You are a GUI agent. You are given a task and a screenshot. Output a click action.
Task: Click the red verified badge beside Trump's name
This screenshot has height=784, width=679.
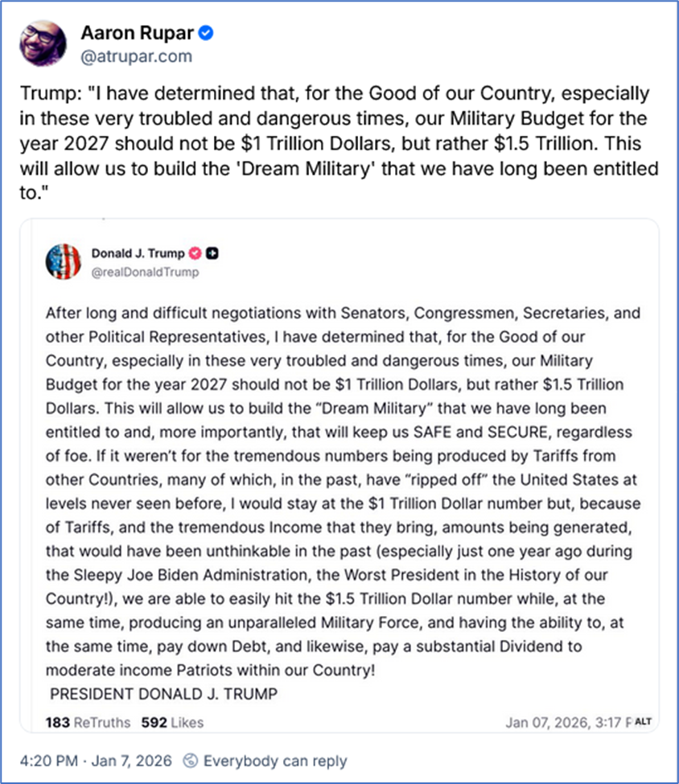point(194,253)
